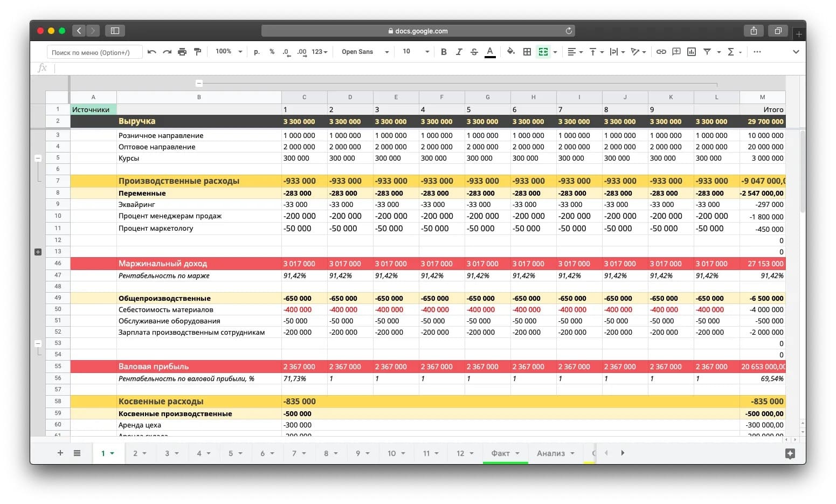Print the spreadsheet
The width and height of the screenshot is (836, 504).
(x=182, y=52)
